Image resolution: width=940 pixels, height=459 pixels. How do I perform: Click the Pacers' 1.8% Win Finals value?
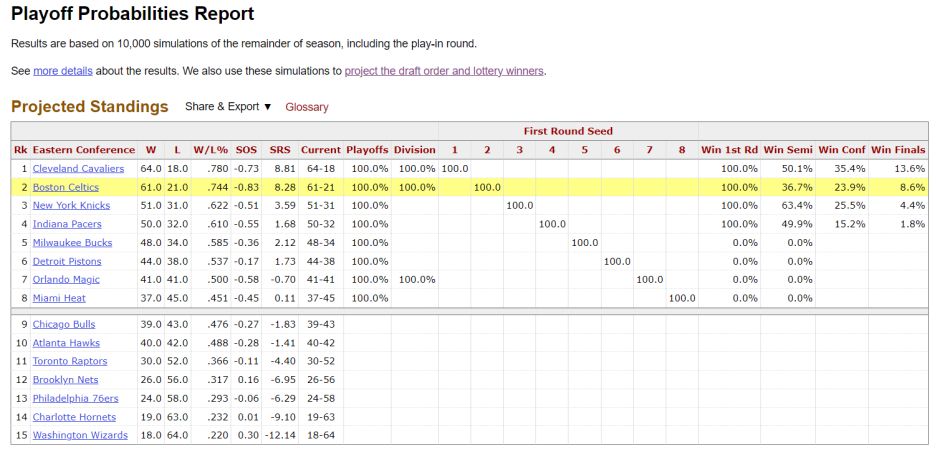click(912, 224)
